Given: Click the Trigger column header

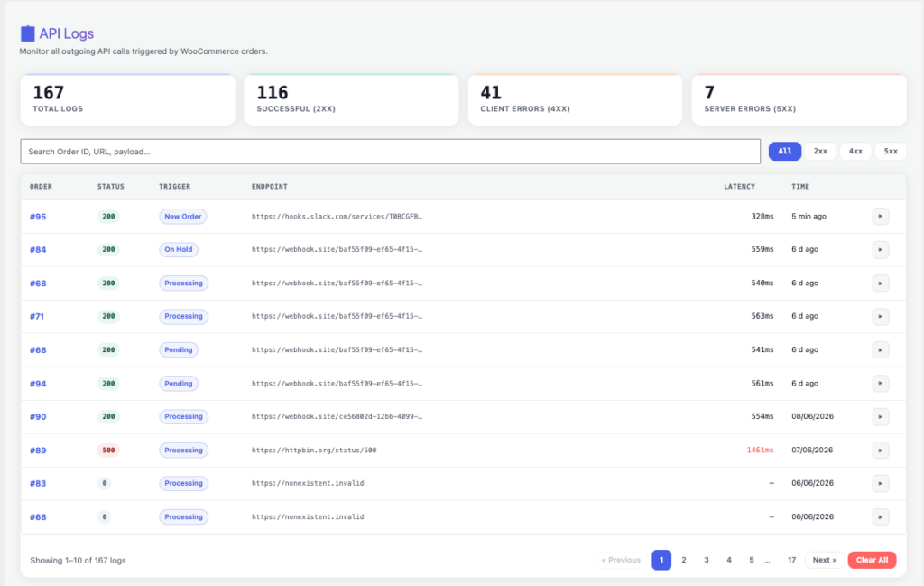Looking at the screenshot, I should click(174, 186).
